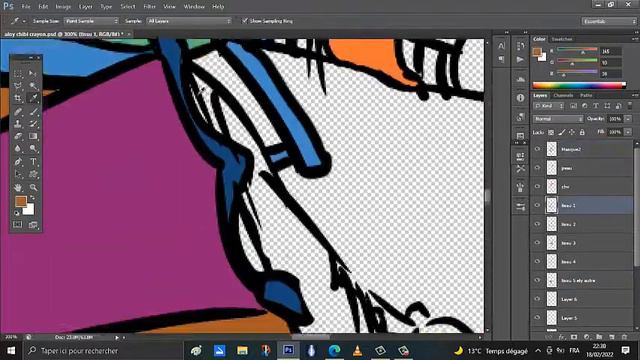This screenshot has height=360, width=640.
Task: Click the color spectrum ramp
Action: click(579, 85)
